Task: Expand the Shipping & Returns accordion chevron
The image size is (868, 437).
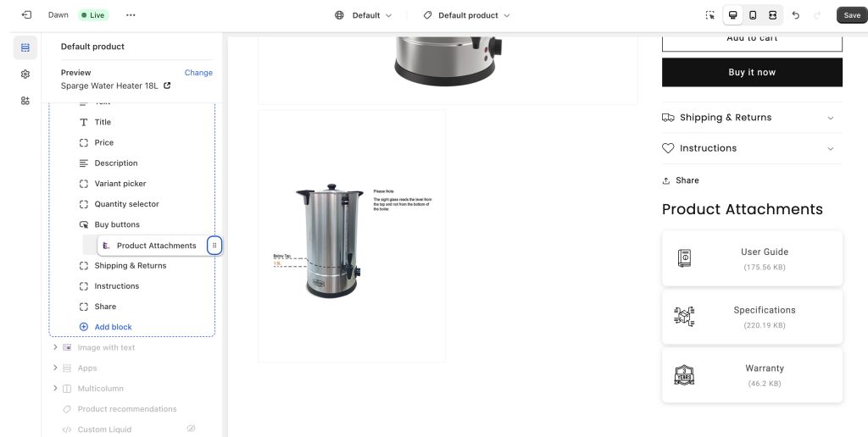Action: pyautogui.click(x=831, y=118)
